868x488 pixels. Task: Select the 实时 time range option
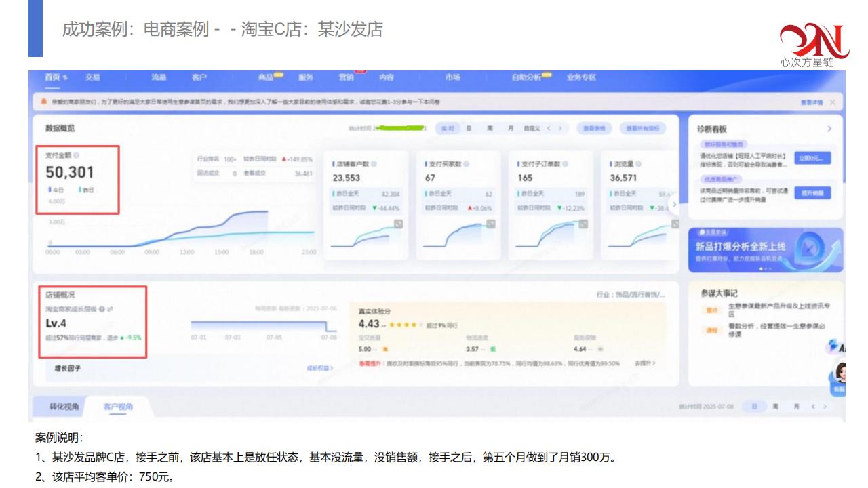pyautogui.click(x=447, y=128)
